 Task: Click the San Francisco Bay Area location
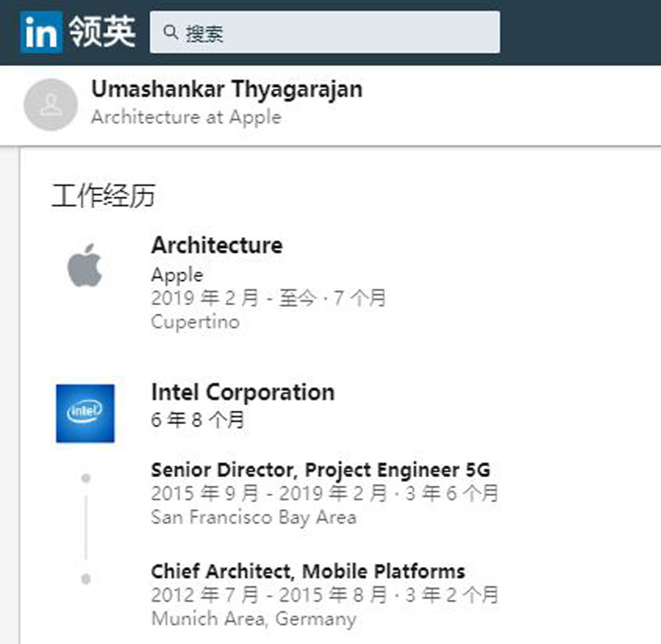click(254, 518)
